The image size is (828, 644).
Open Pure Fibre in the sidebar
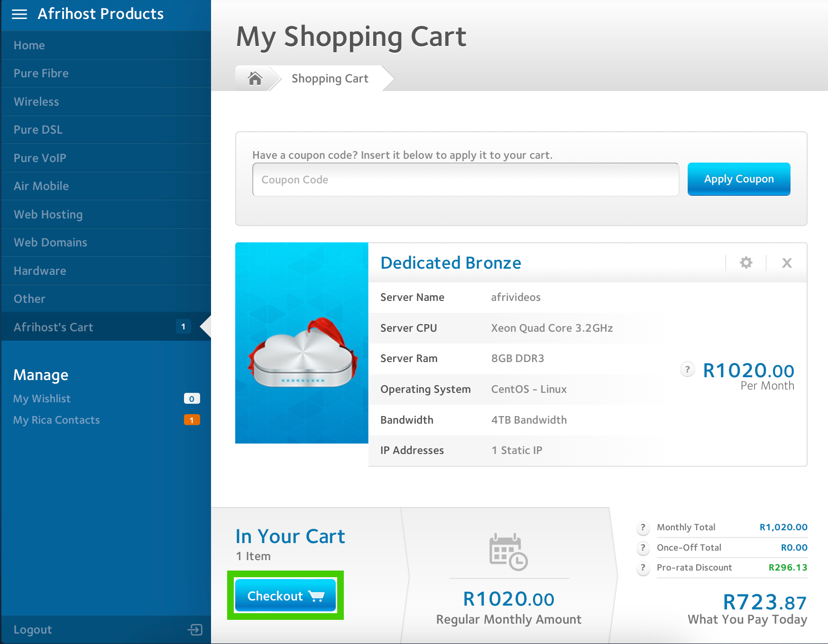[41, 73]
